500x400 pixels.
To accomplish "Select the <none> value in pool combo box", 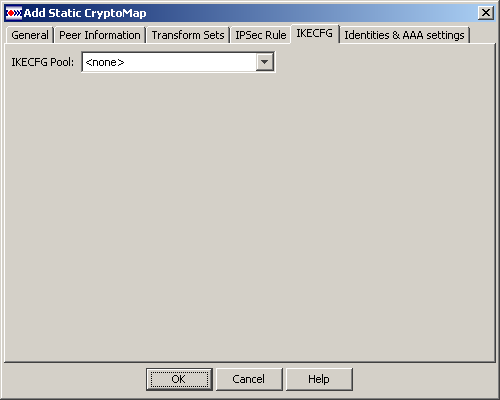I will pyautogui.click(x=105, y=62).
